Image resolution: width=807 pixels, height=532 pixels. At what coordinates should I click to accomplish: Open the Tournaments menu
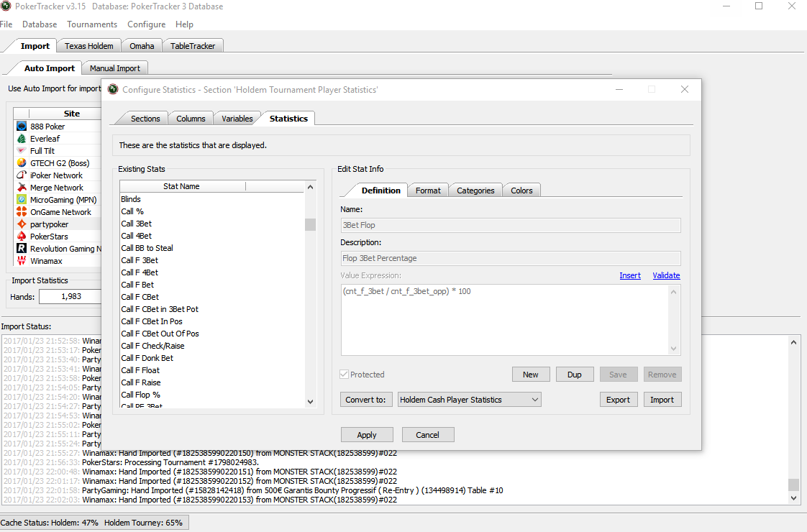[x=92, y=24]
